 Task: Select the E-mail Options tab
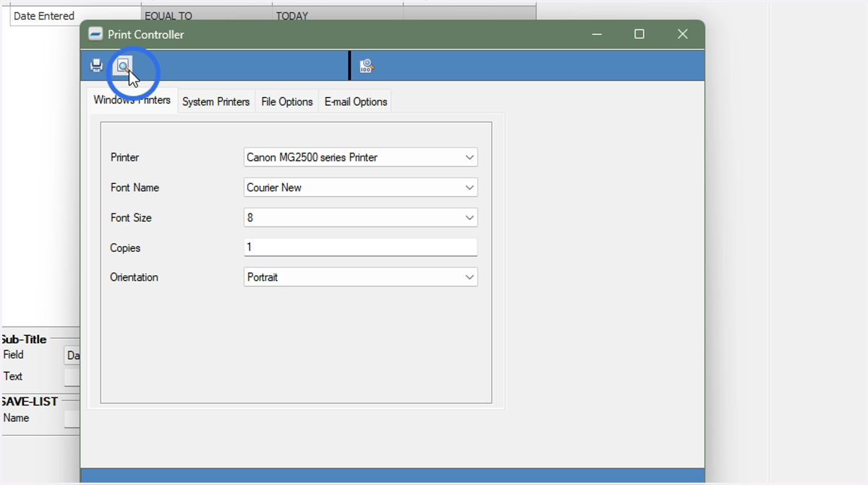(355, 102)
